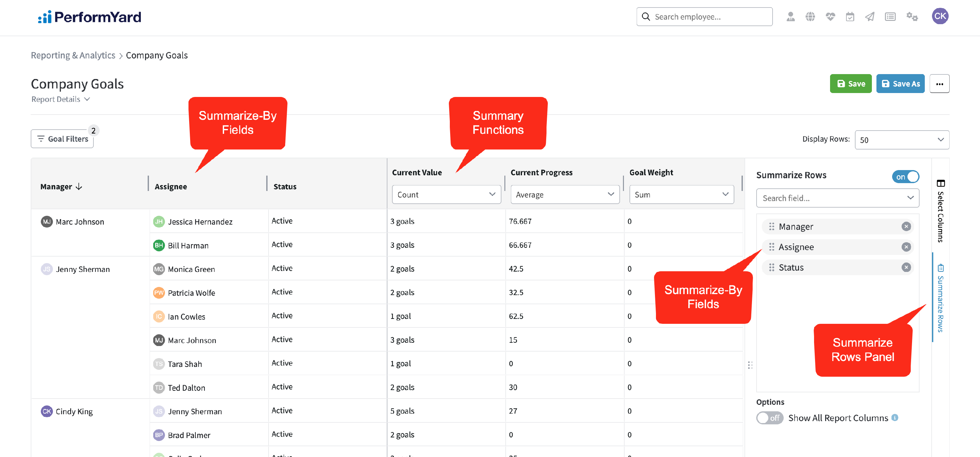Viewport: 980px width, 457px height.
Task: Click the green Save button
Action: click(x=850, y=84)
